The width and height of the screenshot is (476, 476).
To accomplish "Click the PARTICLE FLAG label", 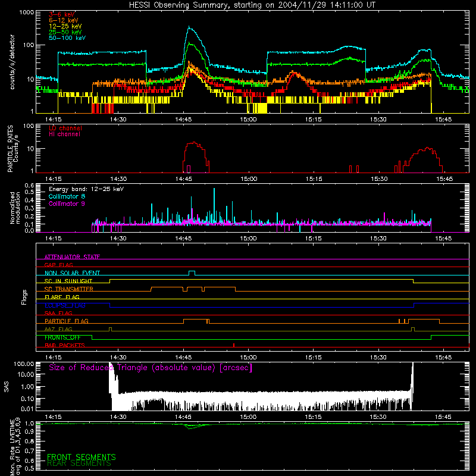I will pyautogui.click(x=67, y=321).
